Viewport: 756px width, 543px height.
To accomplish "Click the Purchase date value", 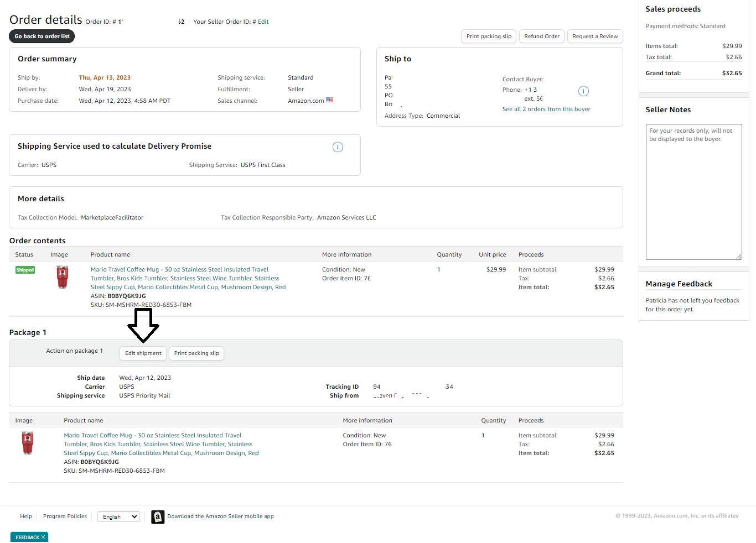I will pyautogui.click(x=125, y=101).
